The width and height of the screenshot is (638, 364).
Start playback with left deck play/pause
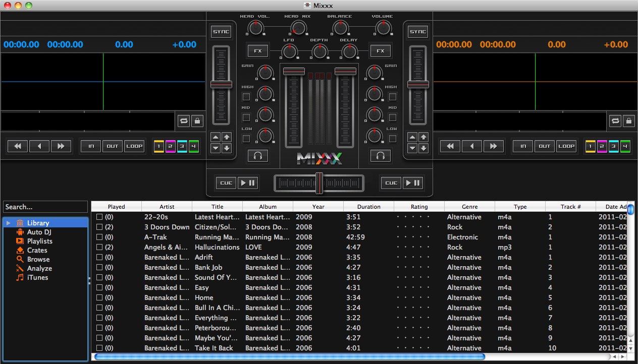(248, 183)
